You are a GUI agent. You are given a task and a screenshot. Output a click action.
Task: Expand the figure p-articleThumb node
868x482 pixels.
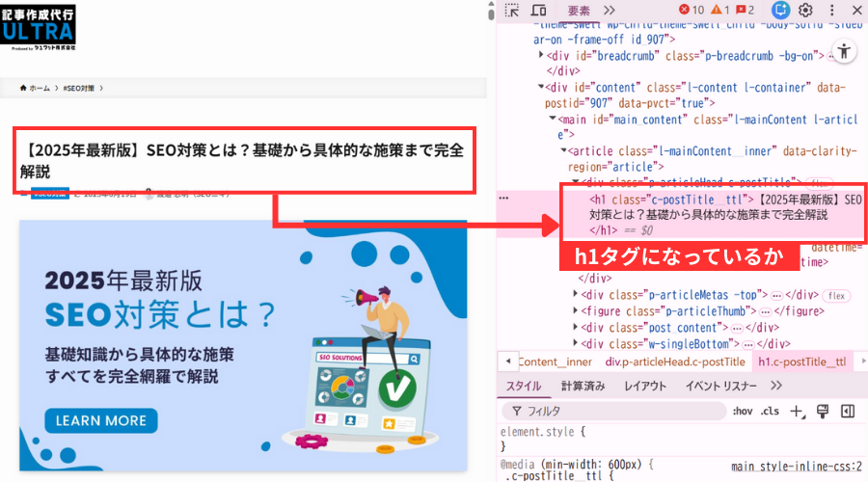coord(575,310)
